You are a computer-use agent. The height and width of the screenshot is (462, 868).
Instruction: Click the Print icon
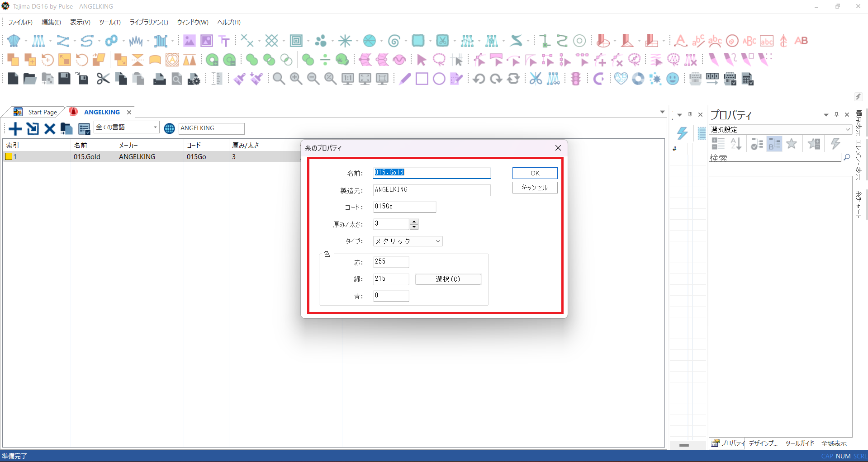click(159, 79)
